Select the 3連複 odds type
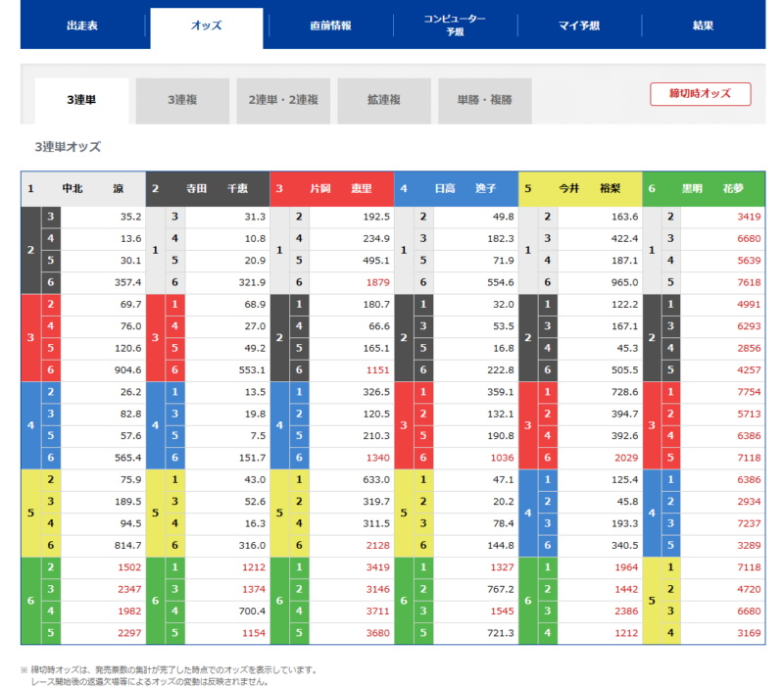This screenshot has height=686, width=784. coord(182,100)
